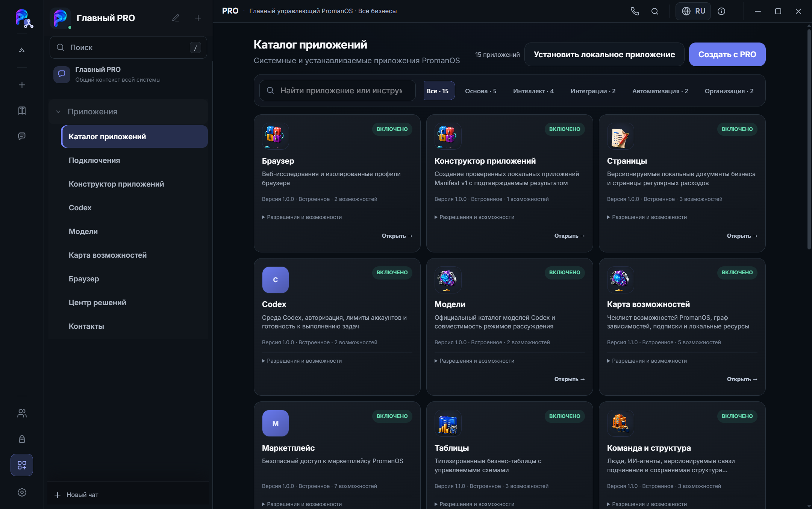Click the main vertical scrollbar
Viewport: 812px width, 509px height.
point(809,139)
